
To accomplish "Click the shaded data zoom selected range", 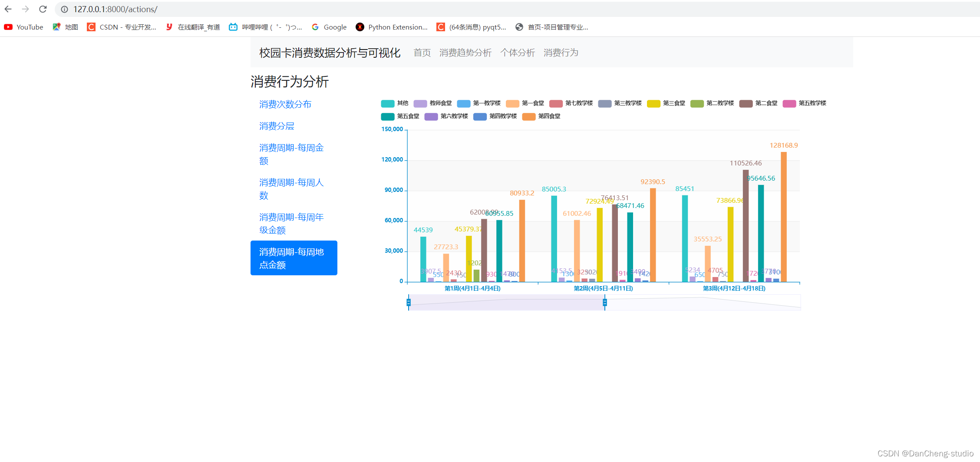I will tap(507, 302).
